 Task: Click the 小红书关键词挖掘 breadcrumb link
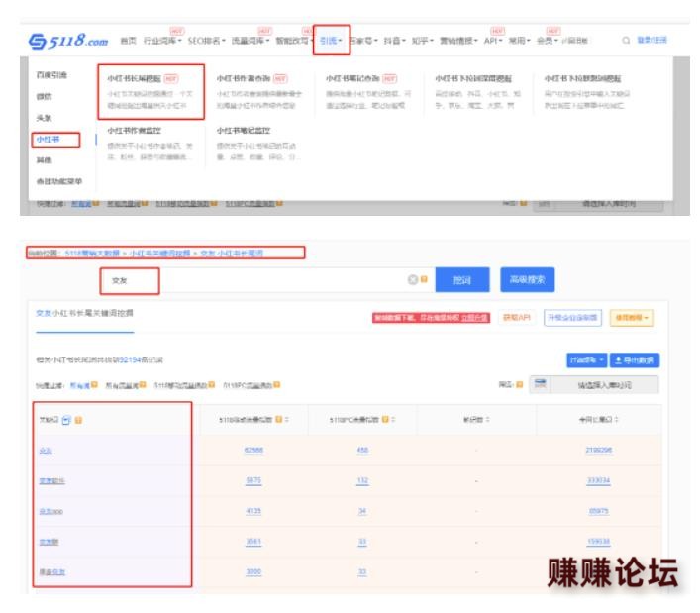coord(159,254)
